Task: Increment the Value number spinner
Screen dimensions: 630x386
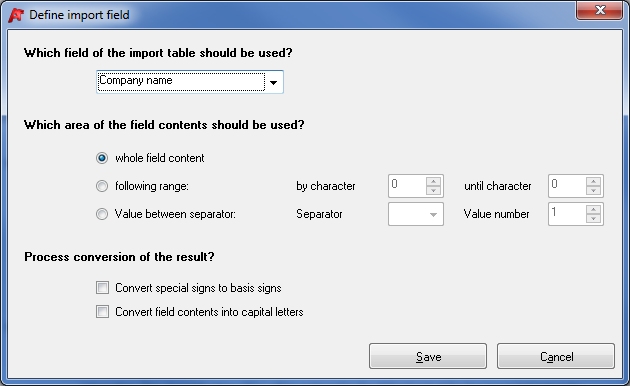Action: (x=593, y=209)
